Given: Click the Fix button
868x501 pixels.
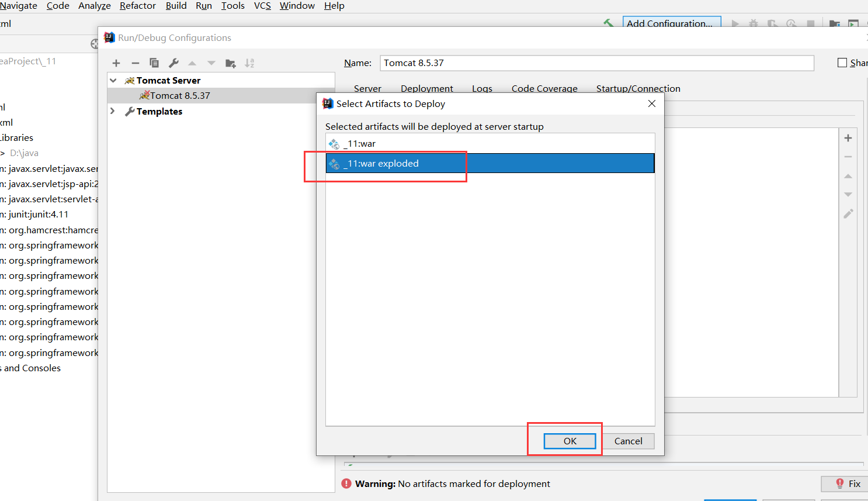Looking at the screenshot, I should pos(845,483).
